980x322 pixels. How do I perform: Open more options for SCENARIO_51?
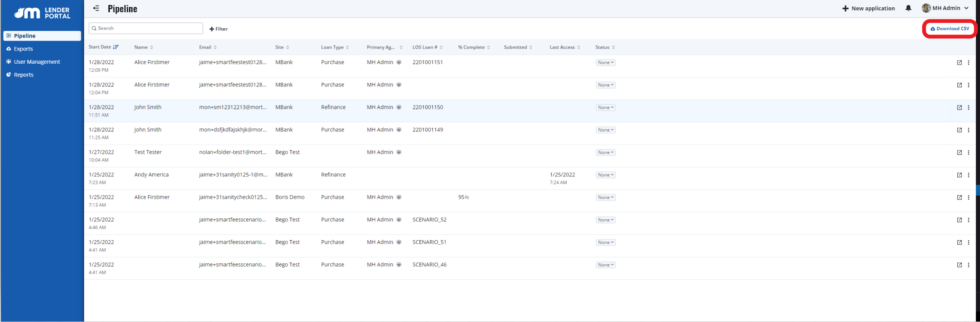pyautogui.click(x=969, y=242)
